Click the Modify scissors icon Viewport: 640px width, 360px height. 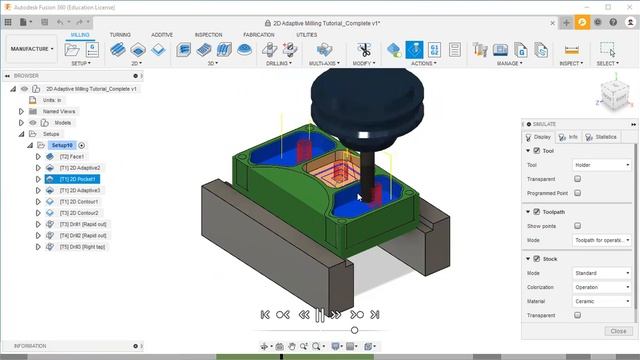click(364, 50)
